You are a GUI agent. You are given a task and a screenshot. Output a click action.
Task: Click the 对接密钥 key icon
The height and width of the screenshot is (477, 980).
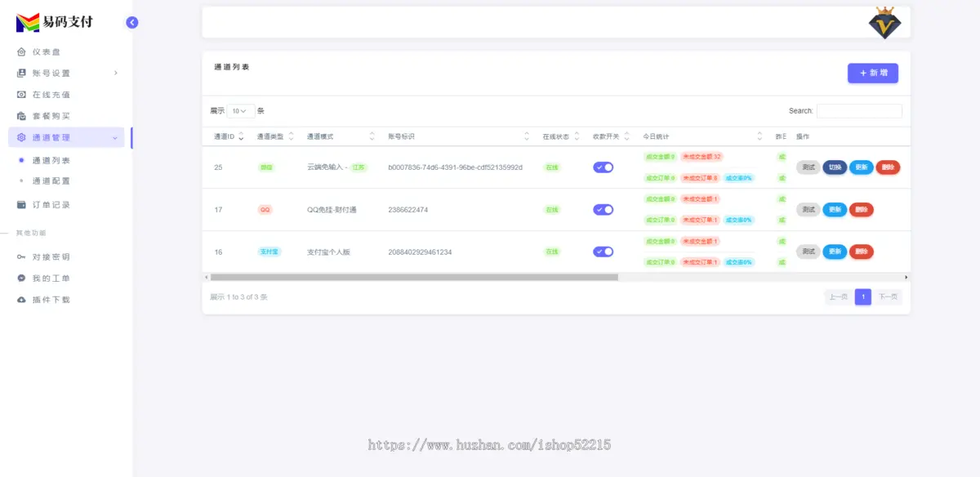click(21, 256)
